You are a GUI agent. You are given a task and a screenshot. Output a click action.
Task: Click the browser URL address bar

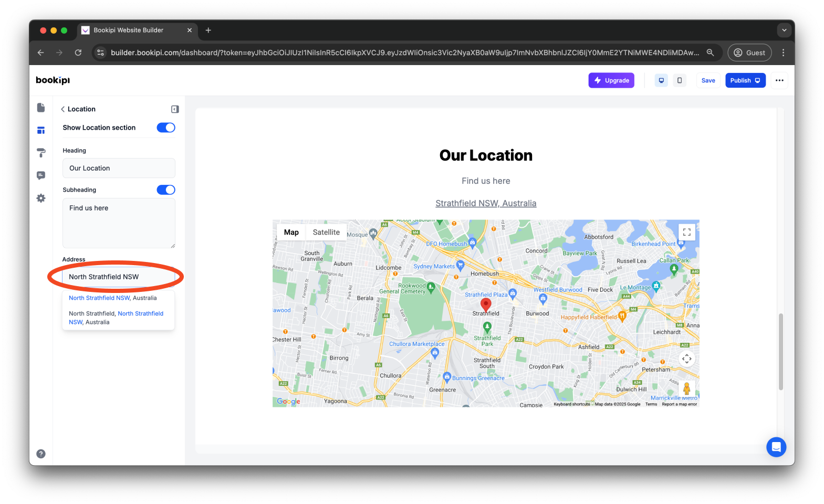point(404,52)
